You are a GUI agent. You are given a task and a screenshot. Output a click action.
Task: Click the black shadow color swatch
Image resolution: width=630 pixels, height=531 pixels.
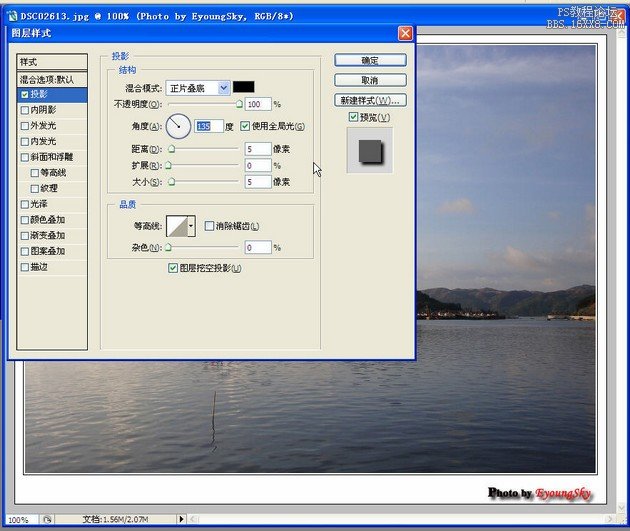pyautogui.click(x=243, y=87)
